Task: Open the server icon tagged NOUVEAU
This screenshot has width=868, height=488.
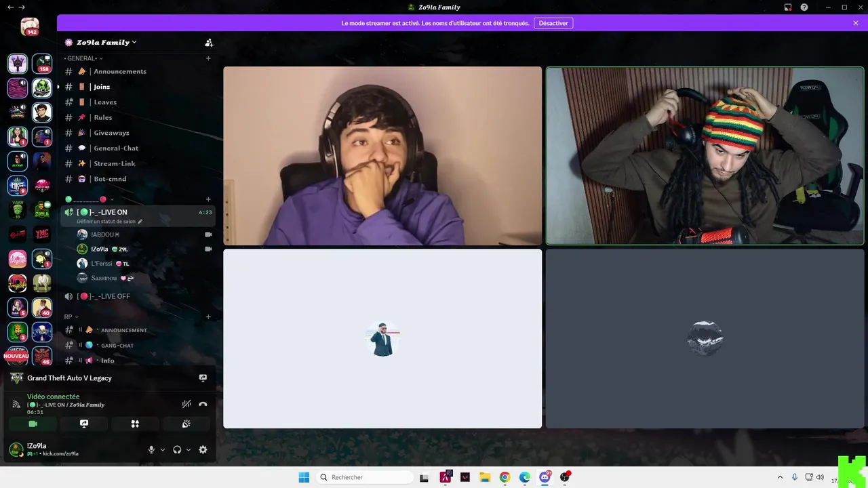Action: [x=17, y=356]
